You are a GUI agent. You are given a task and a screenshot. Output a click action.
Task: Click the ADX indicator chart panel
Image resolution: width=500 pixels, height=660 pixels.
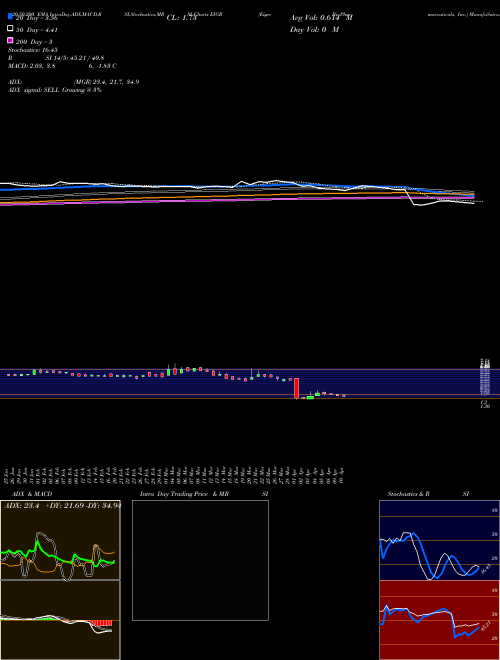pos(60,540)
